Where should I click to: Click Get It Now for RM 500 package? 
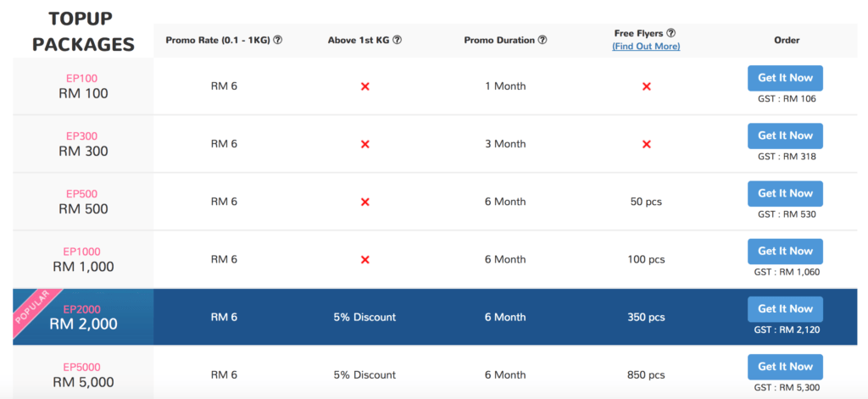785,194
